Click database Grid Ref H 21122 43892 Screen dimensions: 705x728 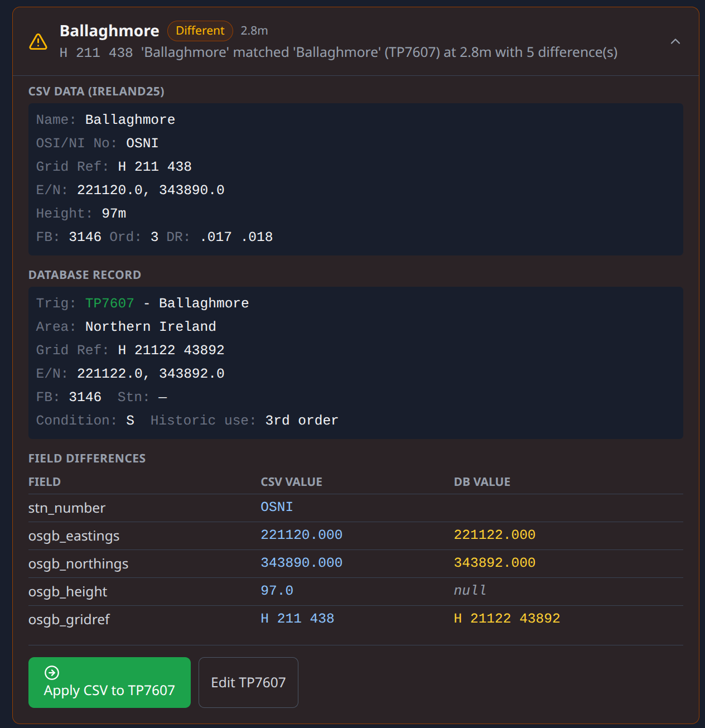point(171,350)
